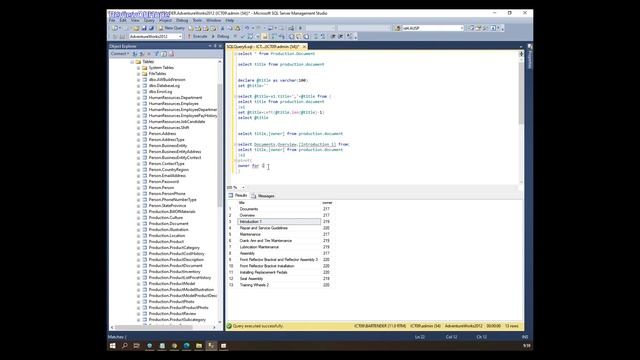This screenshot has height=360, width=640.
Task: Open the Help menu
Action: pyautogui.click(x=230, y=20)
